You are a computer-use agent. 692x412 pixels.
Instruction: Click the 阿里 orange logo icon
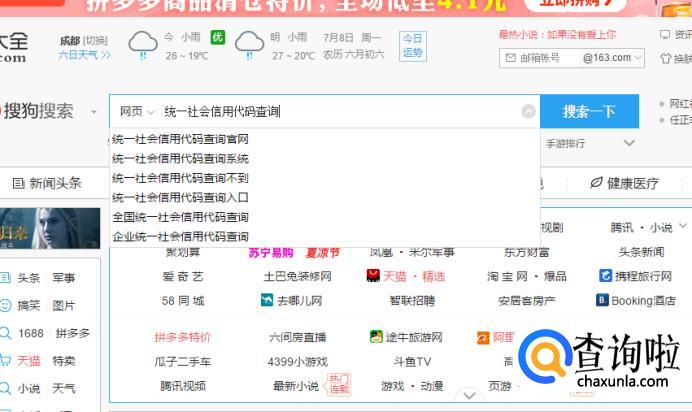[483, 338]
